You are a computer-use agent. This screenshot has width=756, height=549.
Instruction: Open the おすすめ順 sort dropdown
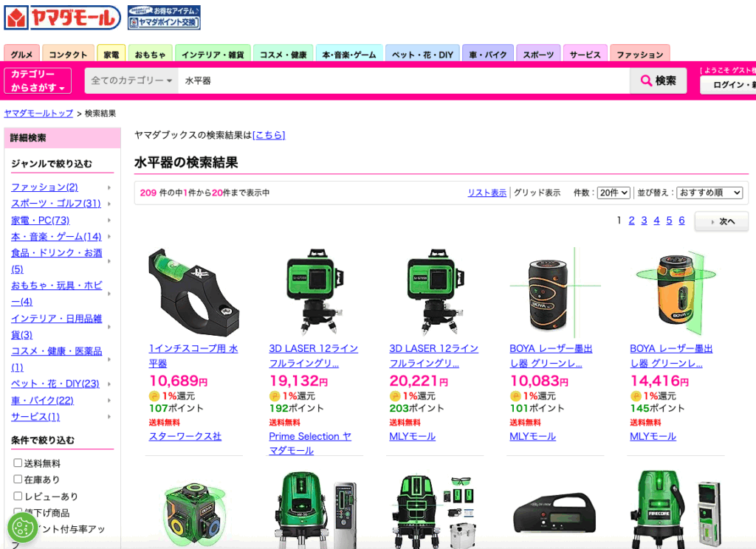pyautogui.click(x=709, y=193)
